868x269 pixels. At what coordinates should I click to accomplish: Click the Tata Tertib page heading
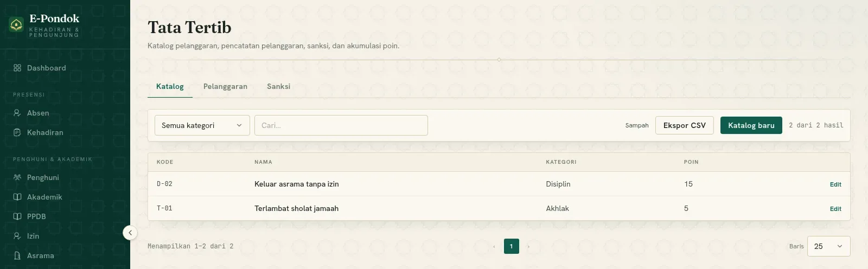click(189, 27)
